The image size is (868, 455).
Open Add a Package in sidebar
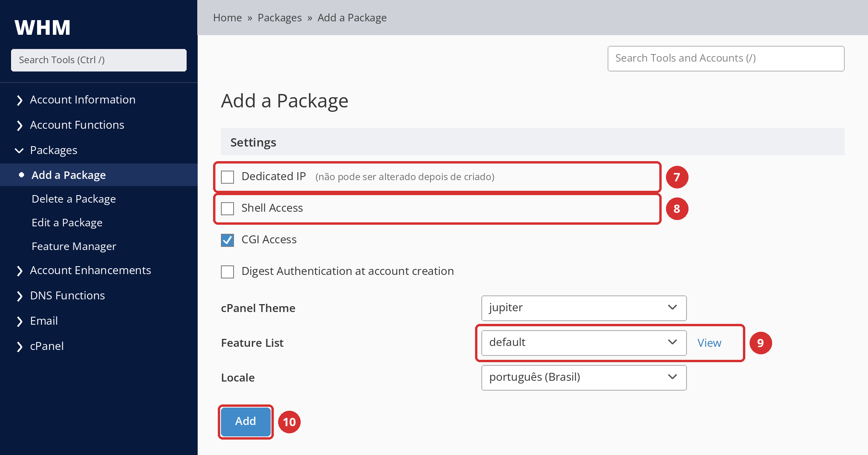point(99,175)
